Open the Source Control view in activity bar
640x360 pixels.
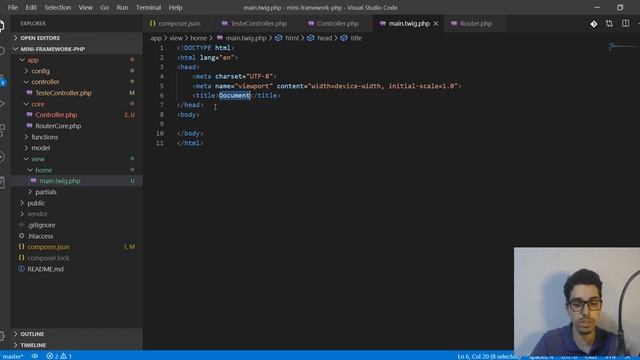[x=2, y=79]
